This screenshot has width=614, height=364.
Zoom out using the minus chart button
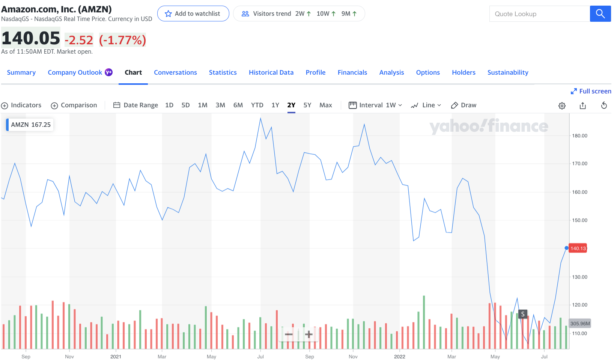[289, 334]
